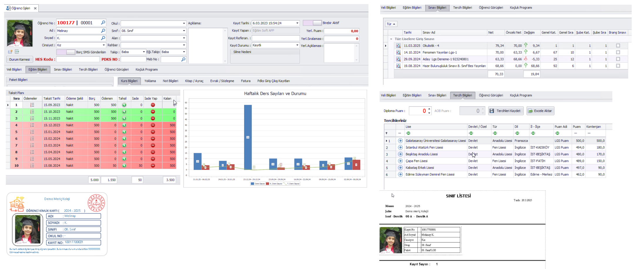Click red İade Yap icon for 15.08.2024 row
Viewport: 644px width, 269px height.
coord(153,165)
